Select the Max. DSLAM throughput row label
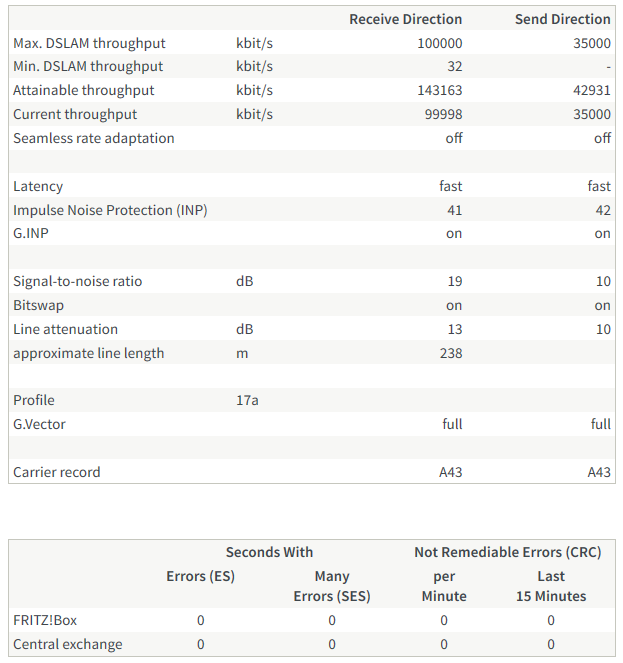Viewport: 623px width, 663px height. pos(89,43)
